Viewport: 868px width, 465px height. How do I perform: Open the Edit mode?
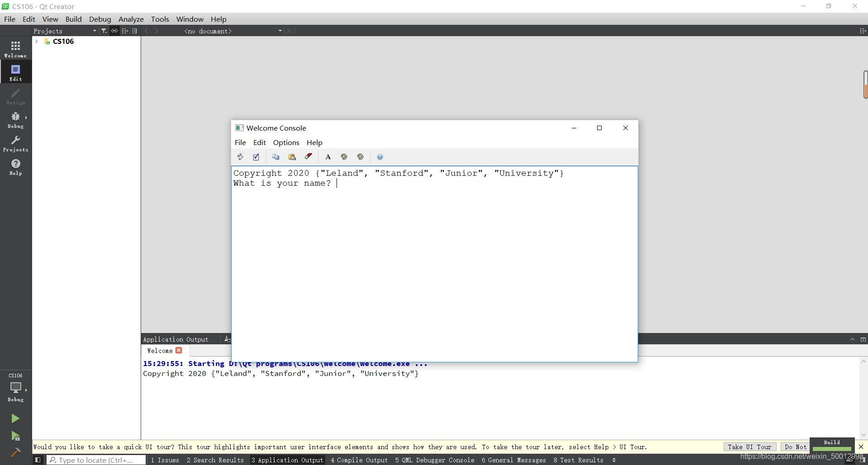pyautogui.click(x=15, y=72)
